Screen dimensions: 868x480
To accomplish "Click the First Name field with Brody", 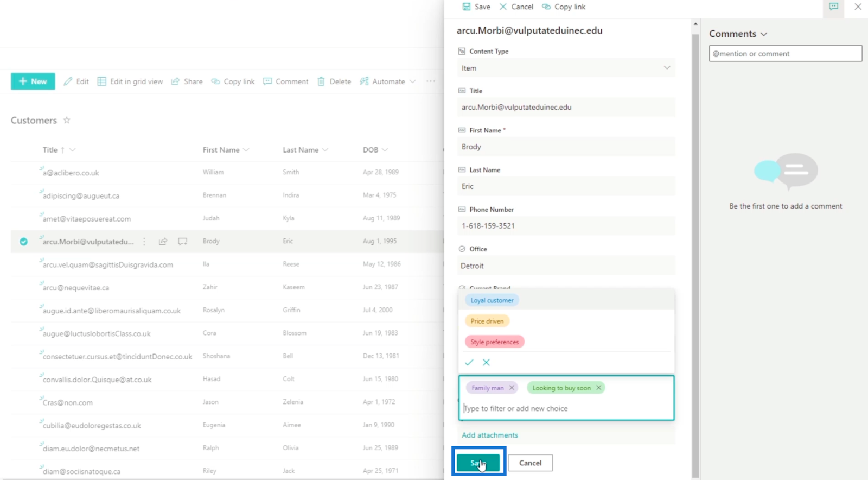I will coord(566,147).
